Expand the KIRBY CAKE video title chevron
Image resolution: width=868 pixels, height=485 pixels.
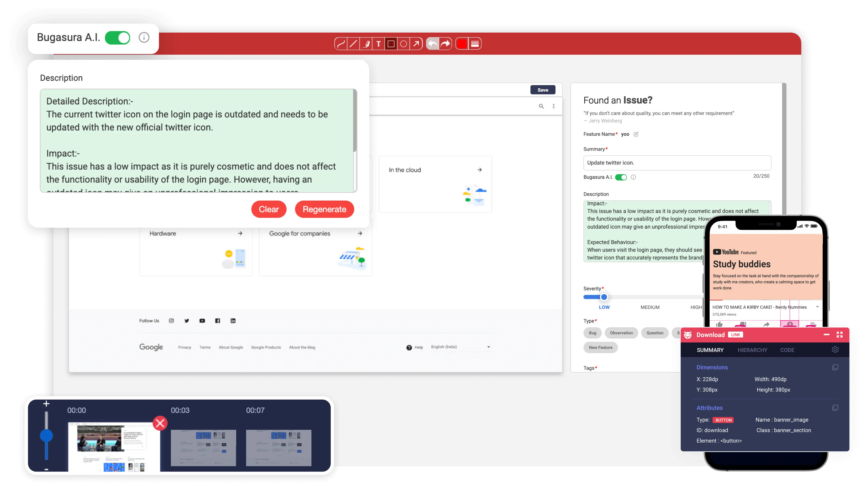click(817, 307)
